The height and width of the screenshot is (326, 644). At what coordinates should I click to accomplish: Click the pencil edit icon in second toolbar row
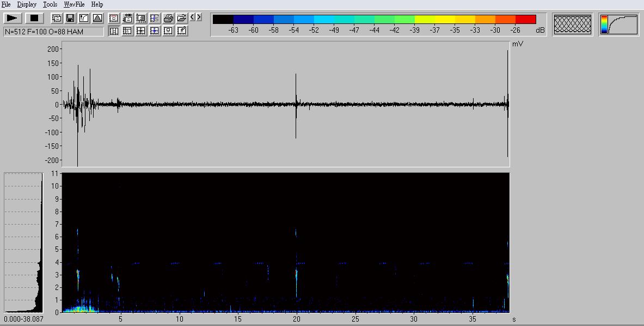[182, 31]
